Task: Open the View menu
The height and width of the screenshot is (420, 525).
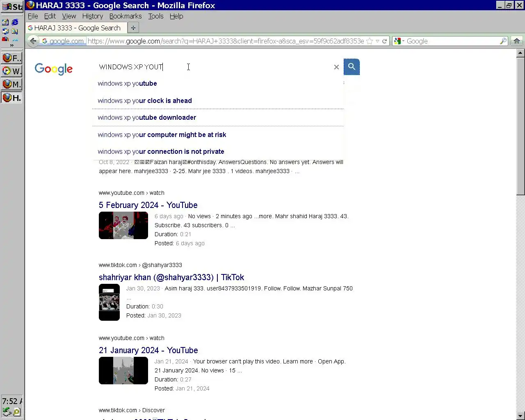Action: (69, 16)
